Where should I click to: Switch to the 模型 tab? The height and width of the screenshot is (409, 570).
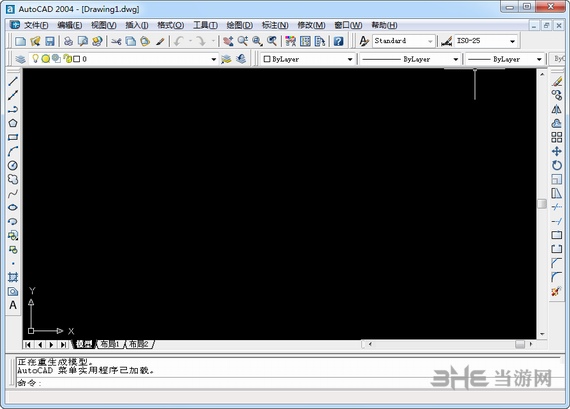click(x=84, y=344)
